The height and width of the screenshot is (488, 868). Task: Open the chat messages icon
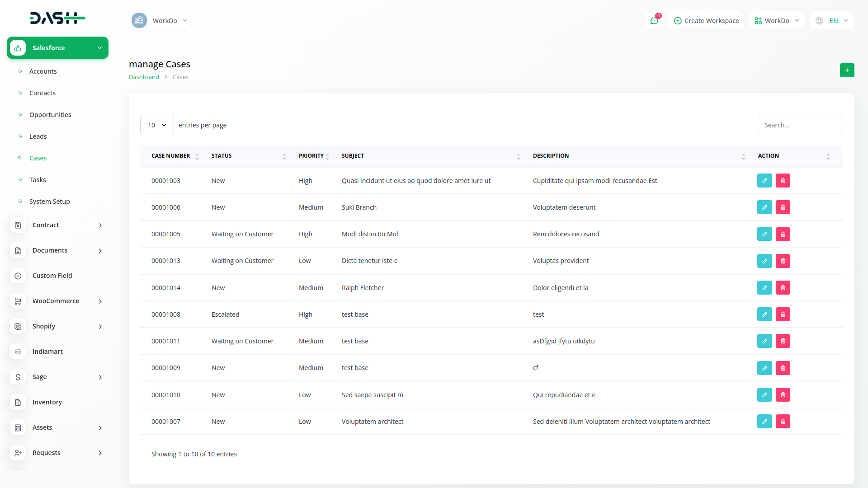[654, 21]
